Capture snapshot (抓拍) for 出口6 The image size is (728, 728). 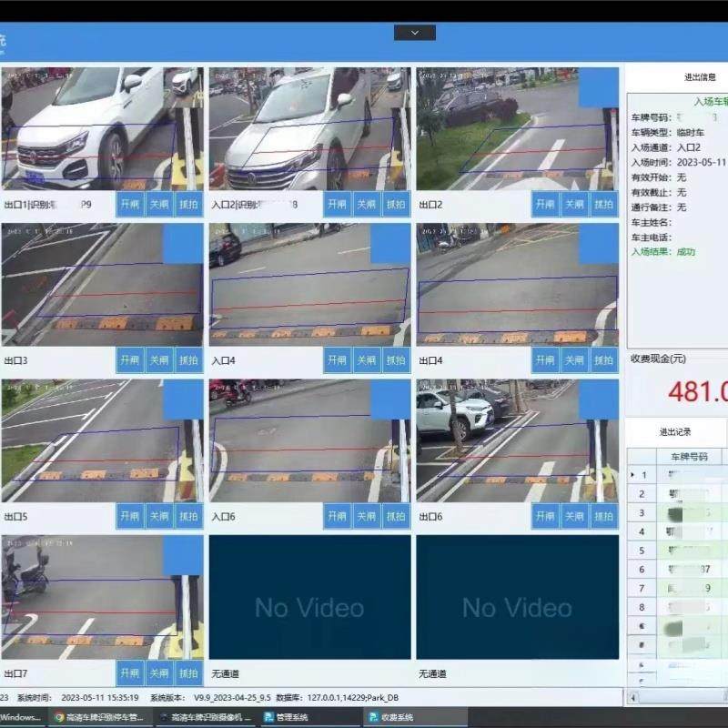(603, 516)
